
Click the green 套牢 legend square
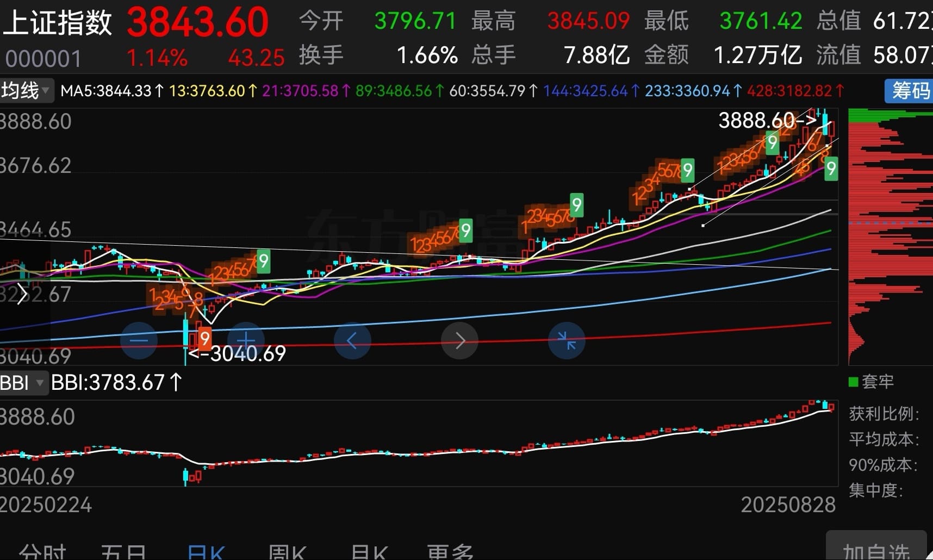(x=854, y=382)
